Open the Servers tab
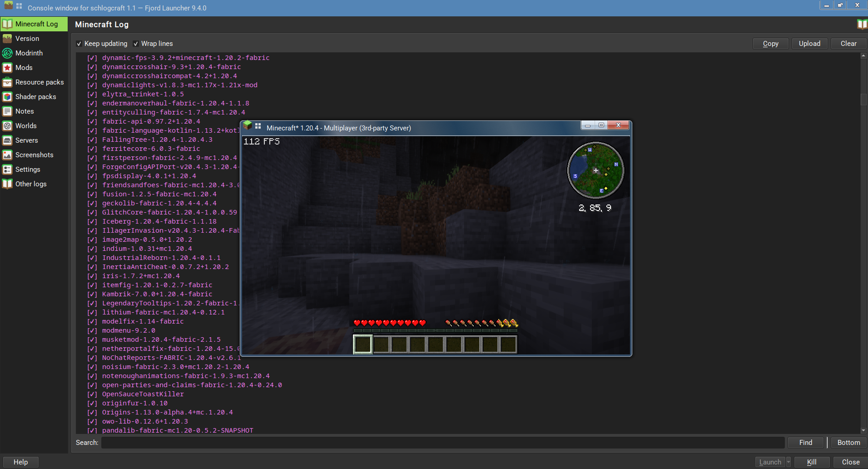The width and height of the screenshot is (868, 469). tap(34, 140)
